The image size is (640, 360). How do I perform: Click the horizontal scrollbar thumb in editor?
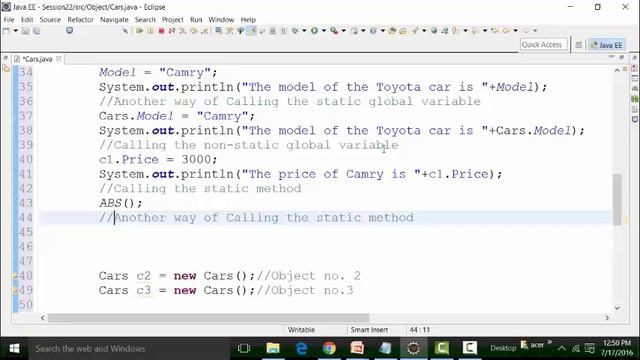(x=209, y=318)
